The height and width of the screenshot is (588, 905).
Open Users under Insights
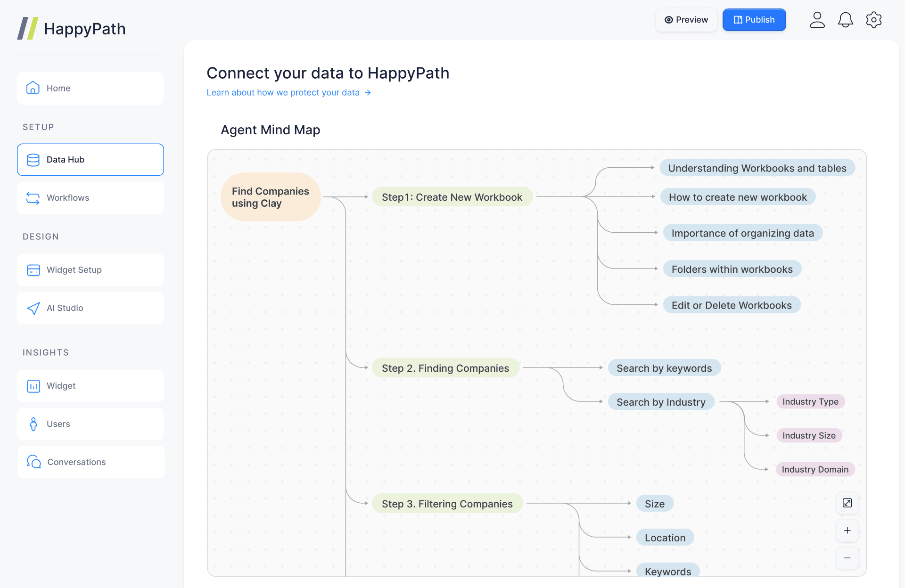[90, 424]
